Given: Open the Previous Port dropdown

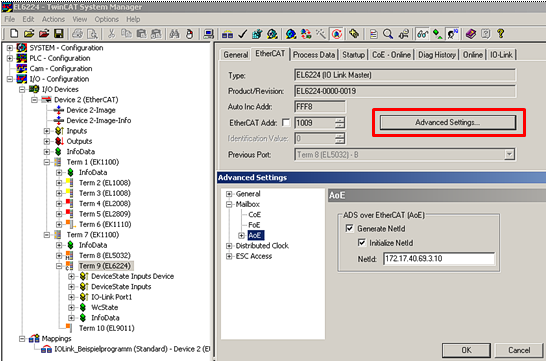Looking at the screenshot, I should tap(509, 155).
